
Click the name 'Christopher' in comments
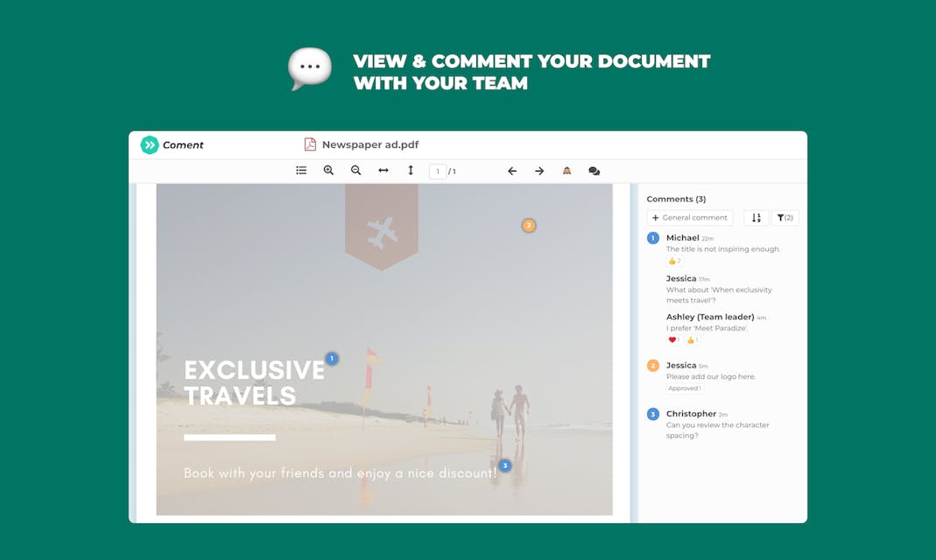coord(691,413)
